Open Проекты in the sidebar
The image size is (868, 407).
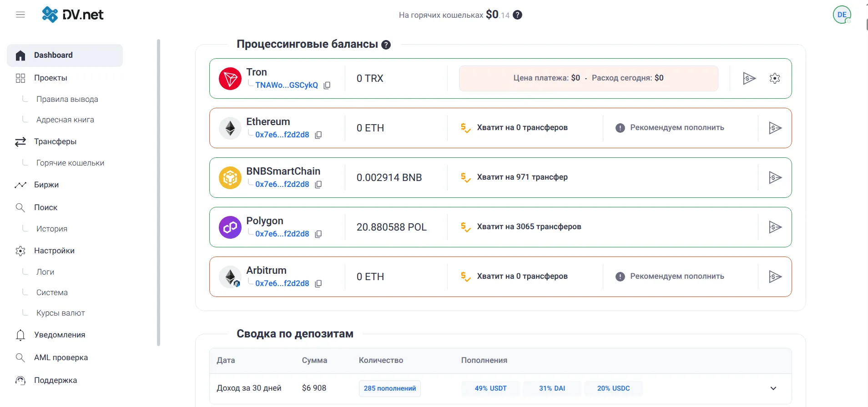click(50, 78)
